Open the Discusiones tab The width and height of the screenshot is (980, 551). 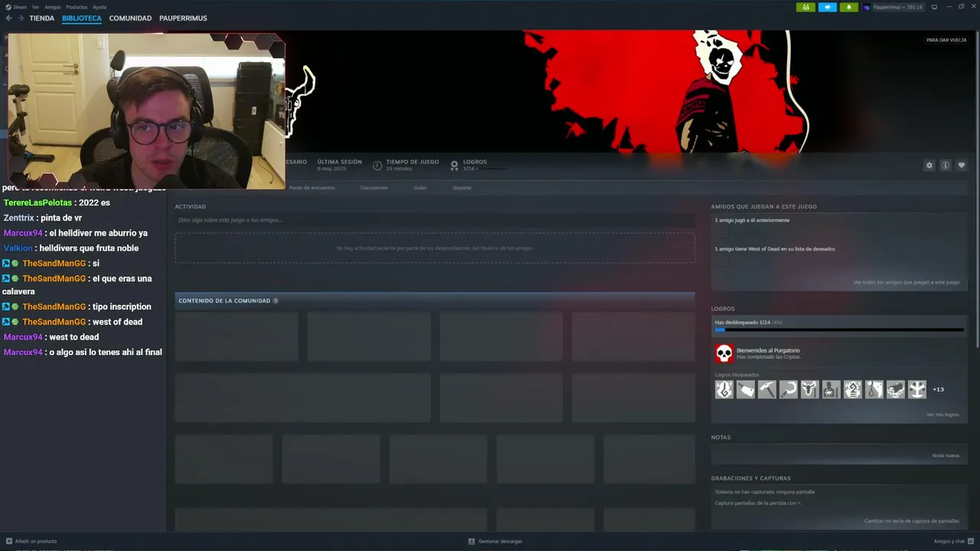click(x=374, y=187)
